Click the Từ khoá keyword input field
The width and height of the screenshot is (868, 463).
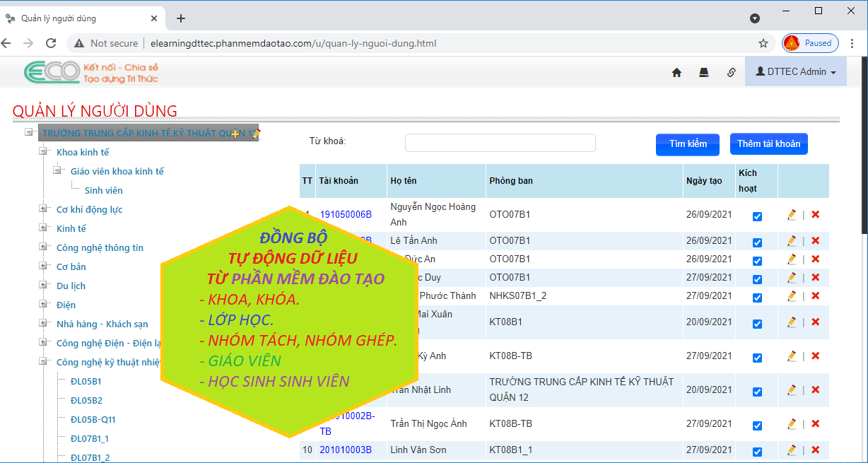[500, 143]
